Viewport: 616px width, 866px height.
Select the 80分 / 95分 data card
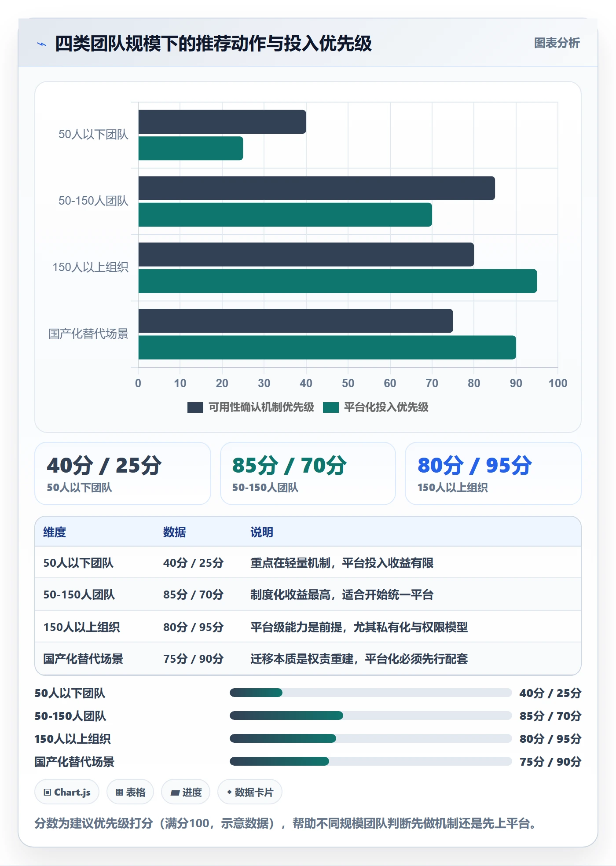(493, 473)
